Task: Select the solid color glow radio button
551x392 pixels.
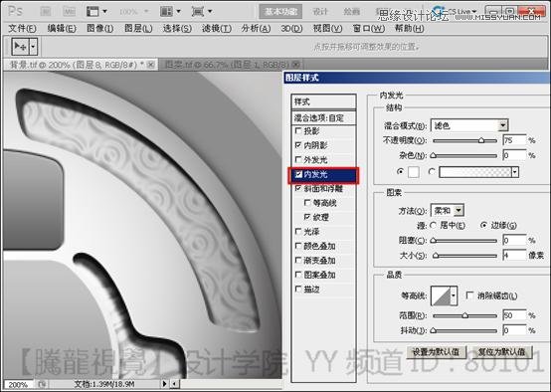Action: (400, 171)
